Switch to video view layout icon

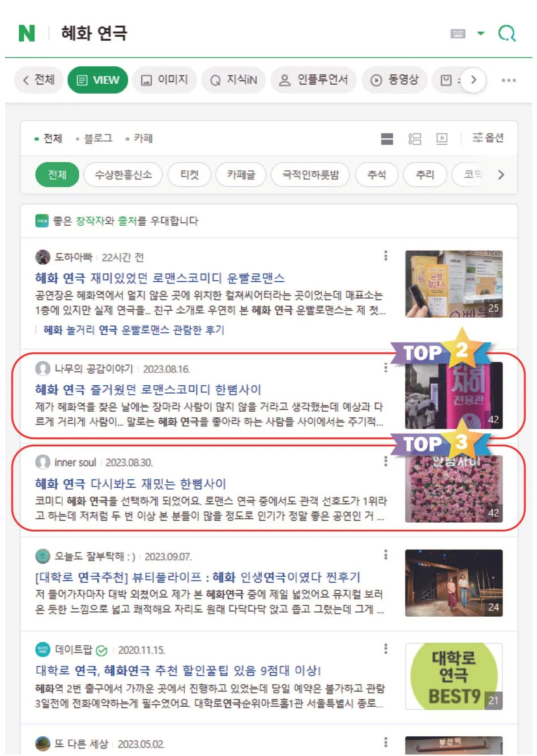click(442, 139)
